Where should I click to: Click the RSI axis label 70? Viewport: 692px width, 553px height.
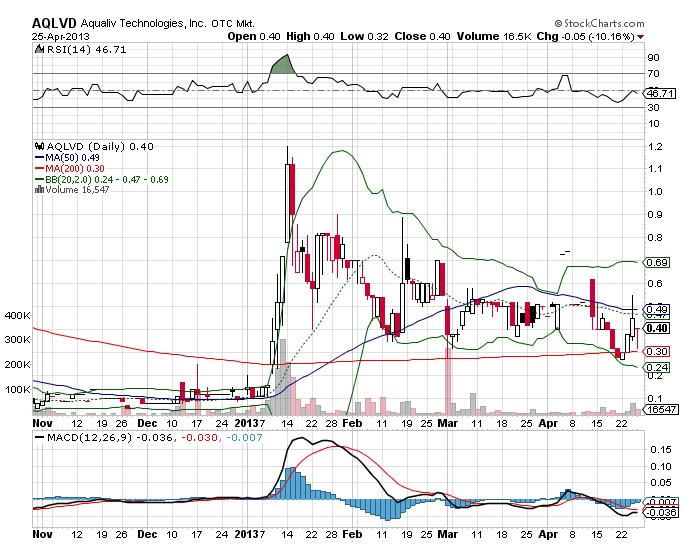654,74
